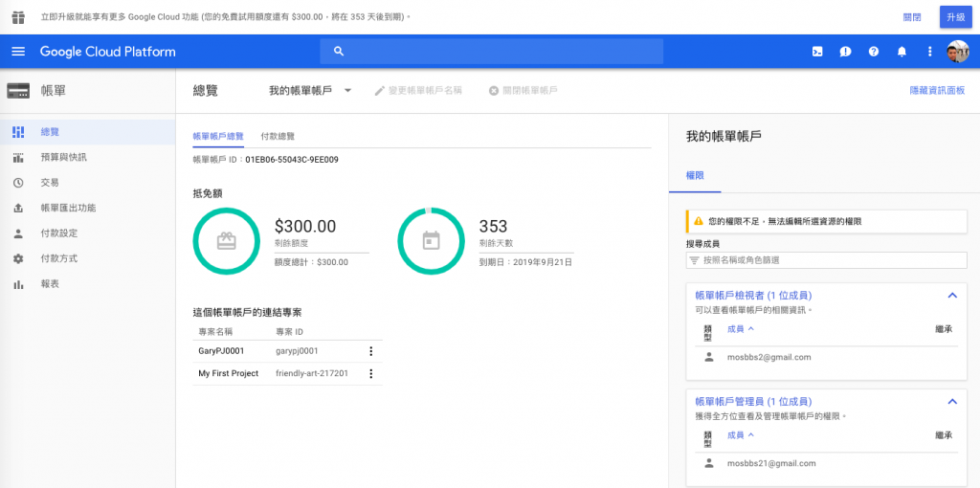Open the user profile avatar
This screenshot has width=980, height=488.
click(957, 52)
